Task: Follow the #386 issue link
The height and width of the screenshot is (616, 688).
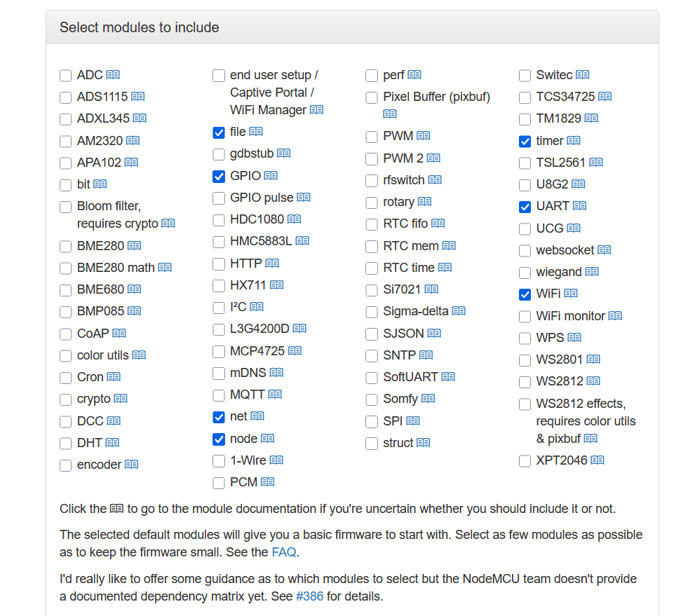Action: click(310, 597)
